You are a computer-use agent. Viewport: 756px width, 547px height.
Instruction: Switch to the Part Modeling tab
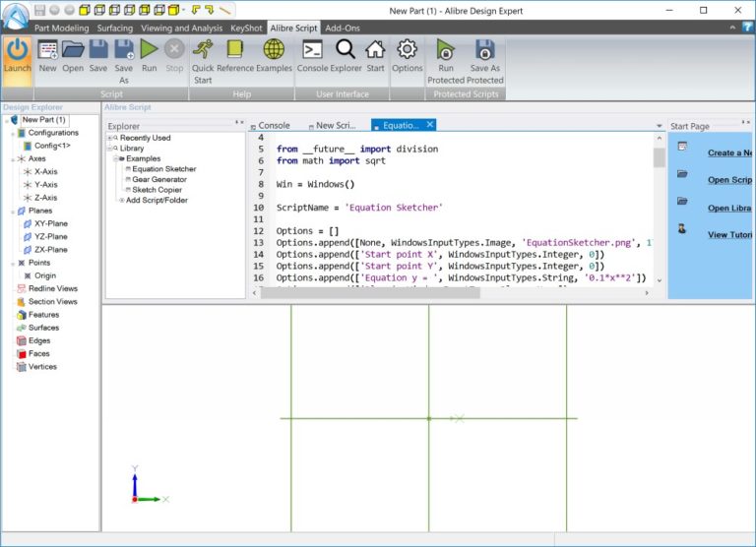point(62,28)
